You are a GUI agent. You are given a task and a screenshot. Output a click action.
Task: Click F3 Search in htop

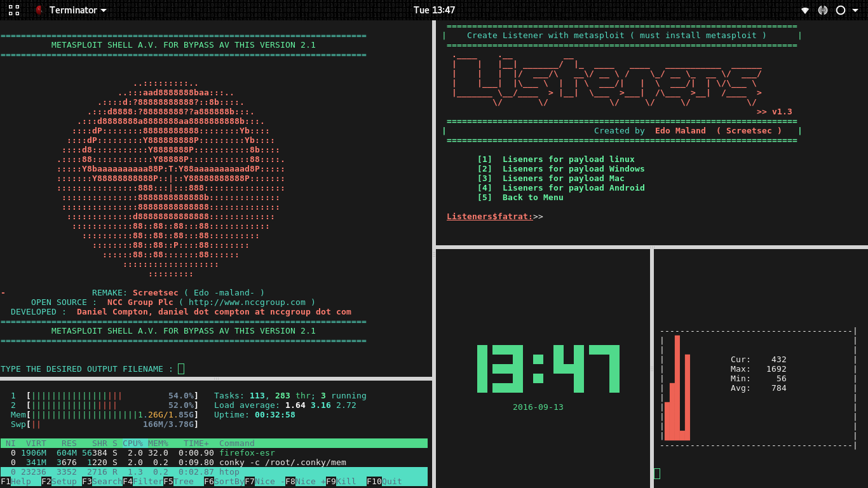tap(102, 482)
